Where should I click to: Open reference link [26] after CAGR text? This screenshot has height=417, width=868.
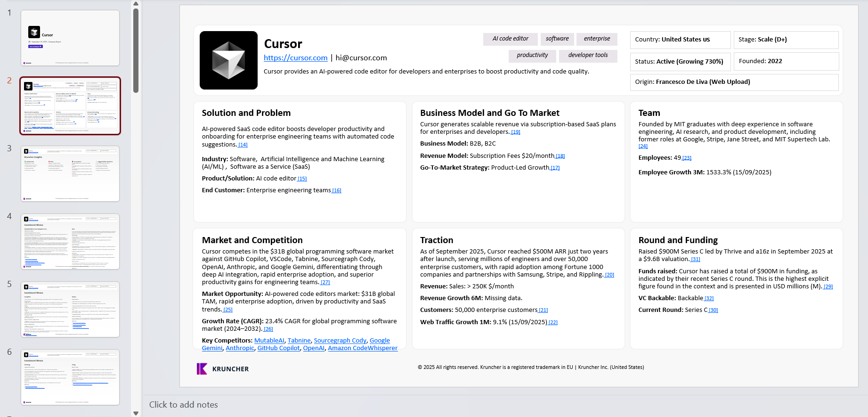[268, 329]
